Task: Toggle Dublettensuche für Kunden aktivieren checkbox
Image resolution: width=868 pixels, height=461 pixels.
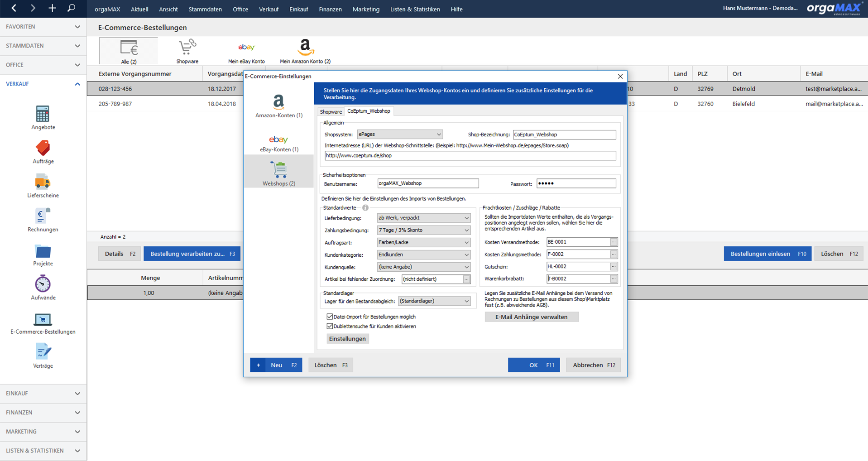Action: [x=330, y=327]
